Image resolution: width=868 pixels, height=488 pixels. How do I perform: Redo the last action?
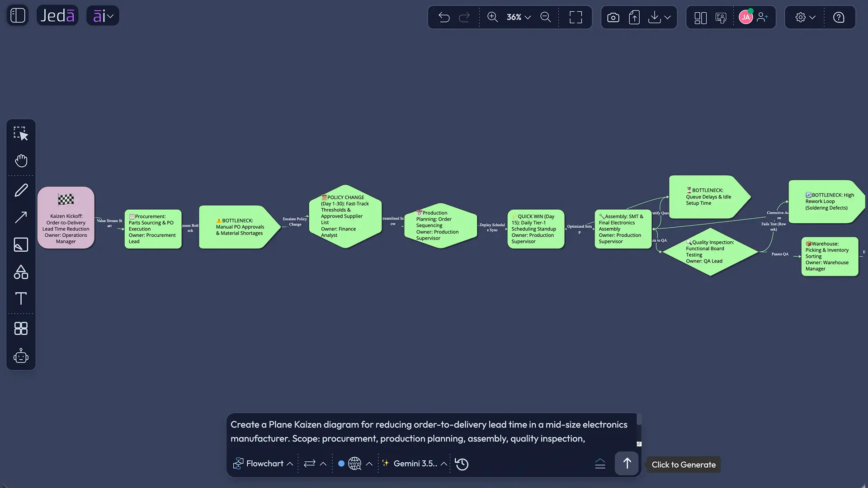coord(464,17)
